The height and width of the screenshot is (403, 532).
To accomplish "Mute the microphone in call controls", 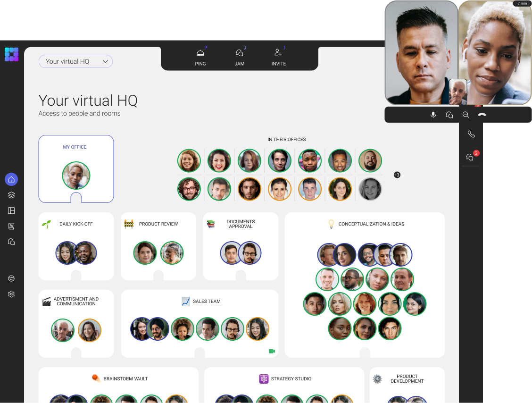I will pyautogui.click(x=433, y=115).
